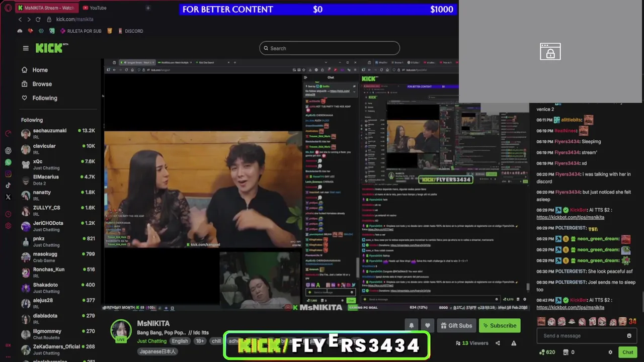Open clavicular channel from Following list
The height and width of the screenshot is (362, 644).
click(x=58, y=149)
